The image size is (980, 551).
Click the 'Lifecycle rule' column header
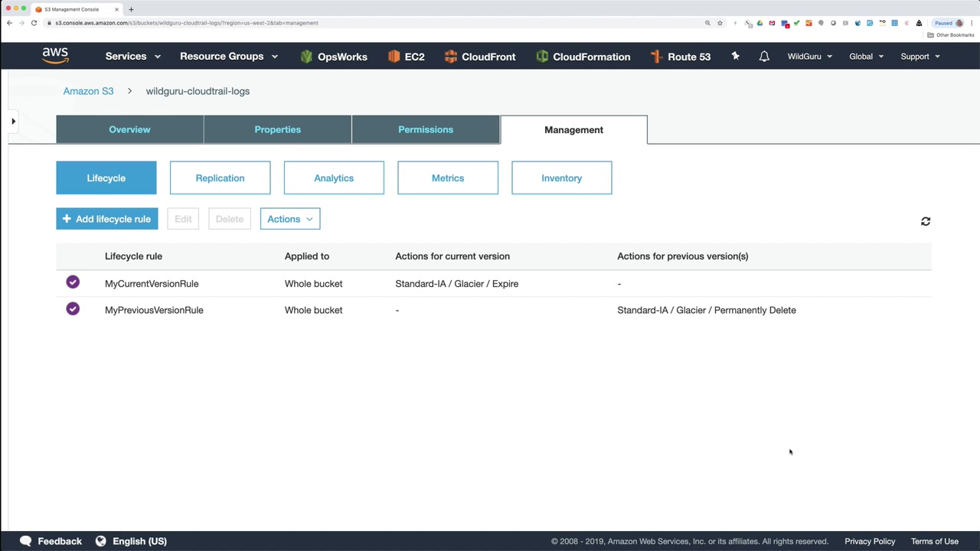pyautogui.click(x=133, y=256)
